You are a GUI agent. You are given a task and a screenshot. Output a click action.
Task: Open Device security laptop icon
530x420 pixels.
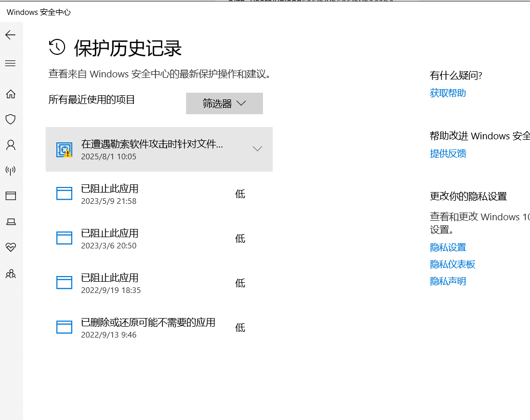pos(11,222)
